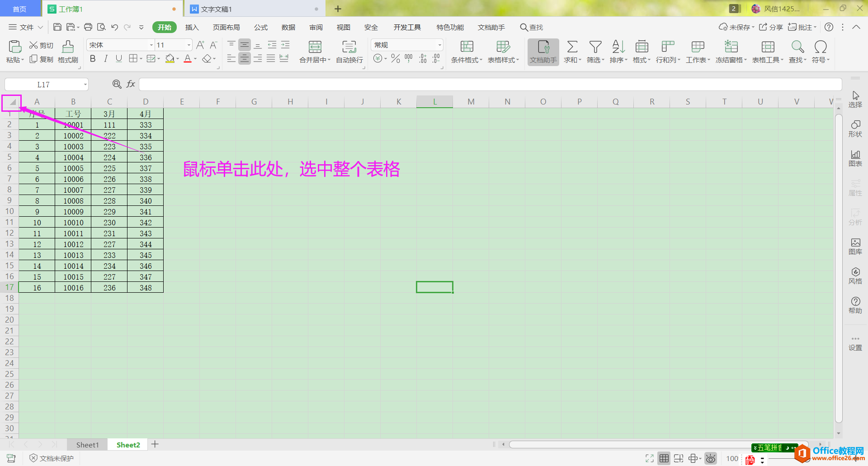Open the Page Layout (页面布局) tab
This screenshot has height=466, width=868.
coord(226,27)
